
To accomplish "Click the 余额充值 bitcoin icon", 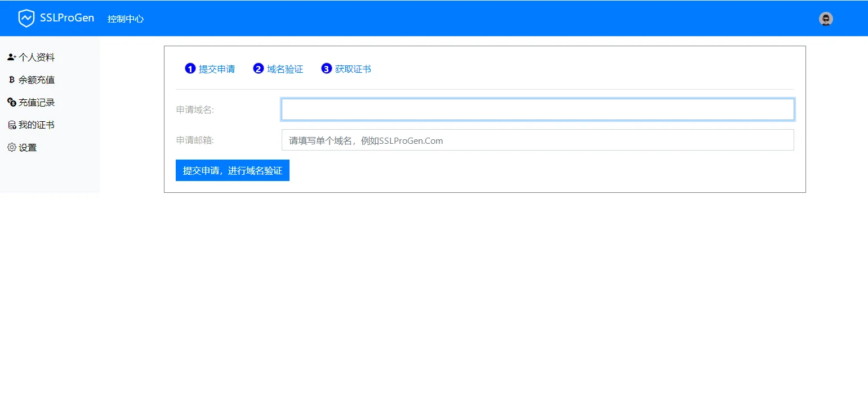I will click(12, 80).
